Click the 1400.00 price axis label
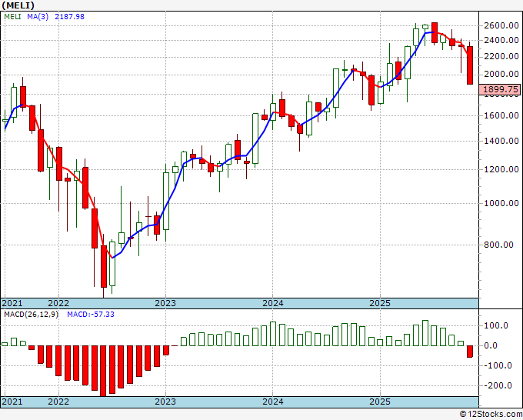This screenshot has width=523, height=420. [501, 141]
